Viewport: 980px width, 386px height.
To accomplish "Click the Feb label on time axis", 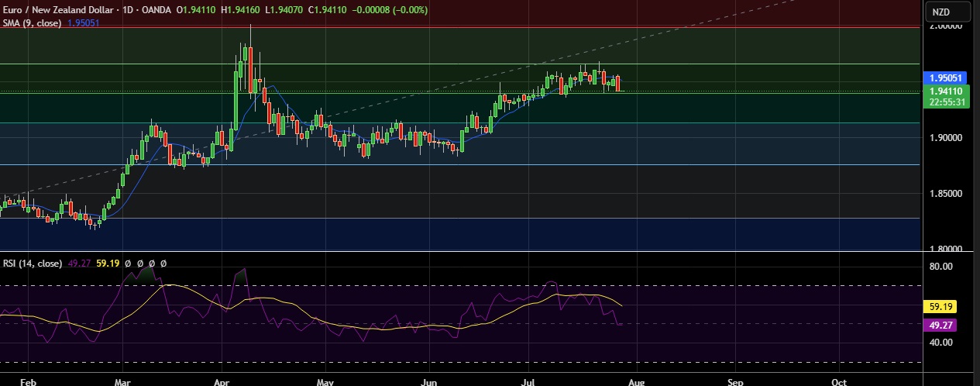I will click(28, 382).
